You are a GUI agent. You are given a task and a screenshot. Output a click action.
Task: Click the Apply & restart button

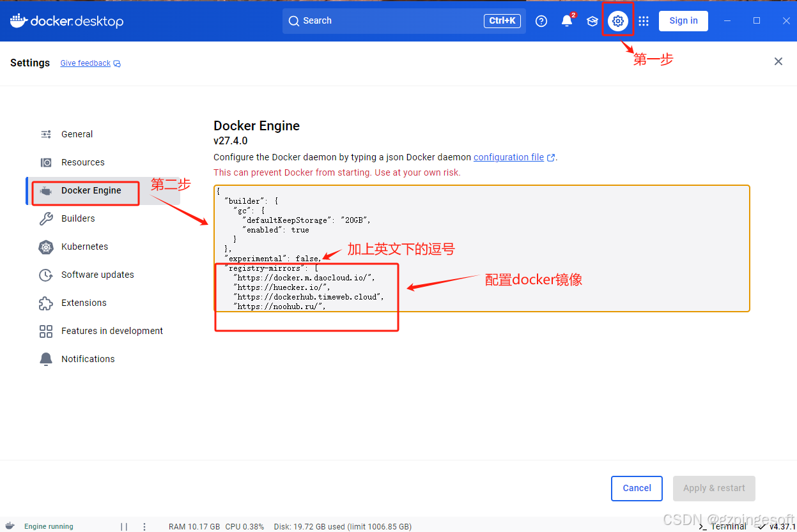click(714, 489)
